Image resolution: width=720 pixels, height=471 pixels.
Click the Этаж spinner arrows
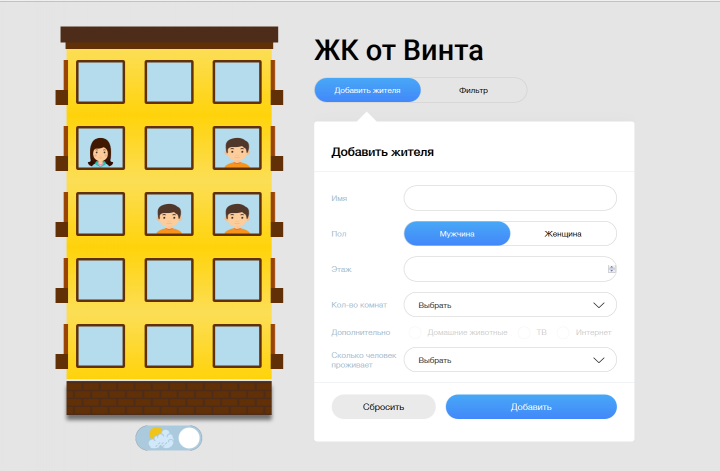612,269
